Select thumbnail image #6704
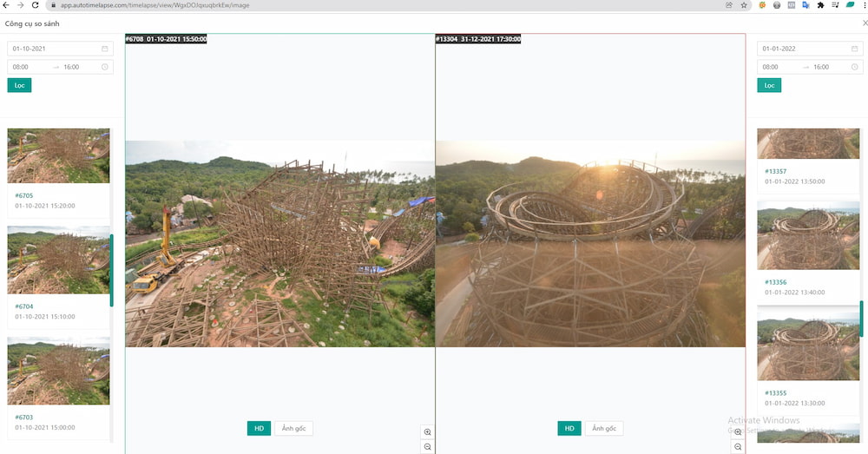The image size is (868, 454). 58,260
